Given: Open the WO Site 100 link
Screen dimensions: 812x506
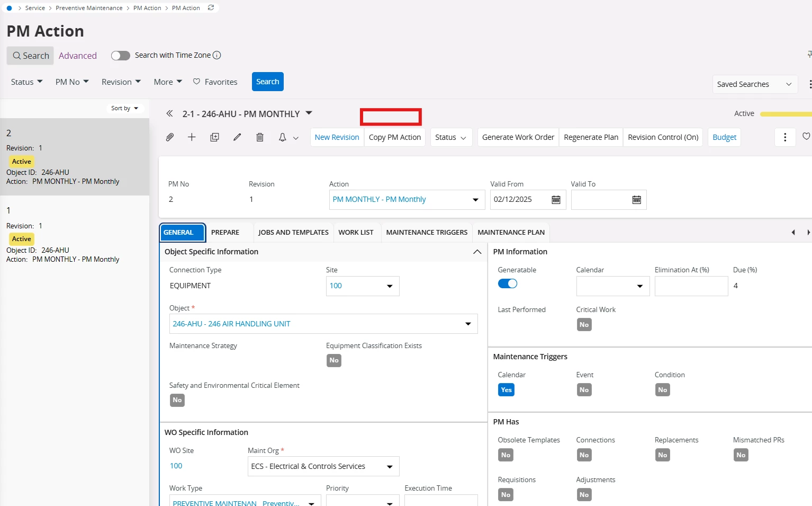Looking at the screenshot, I should pos(176,466).
